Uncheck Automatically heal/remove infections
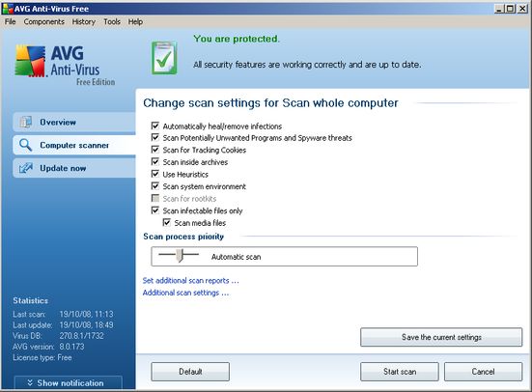Image resolution: width=532 pixels, height=392 pixels. pos(155,126)
